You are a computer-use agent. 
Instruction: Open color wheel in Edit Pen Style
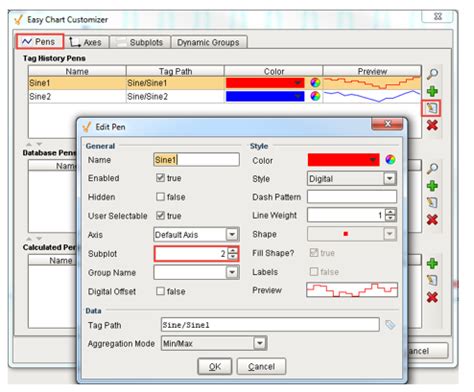(390, 160)
